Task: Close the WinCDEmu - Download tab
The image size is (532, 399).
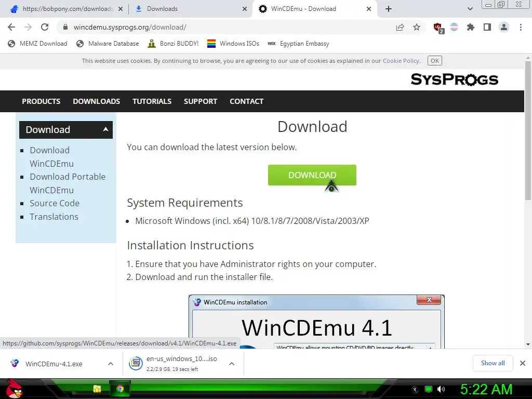Action: [x=369, y=9]
